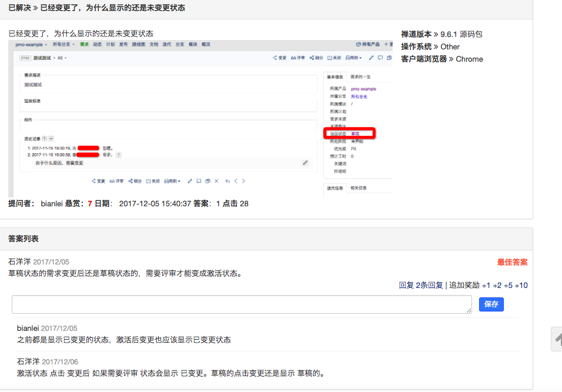Click the reply text starting 激活状态 点击 变更后
562x392 pixels.
[x=171, y=373]
